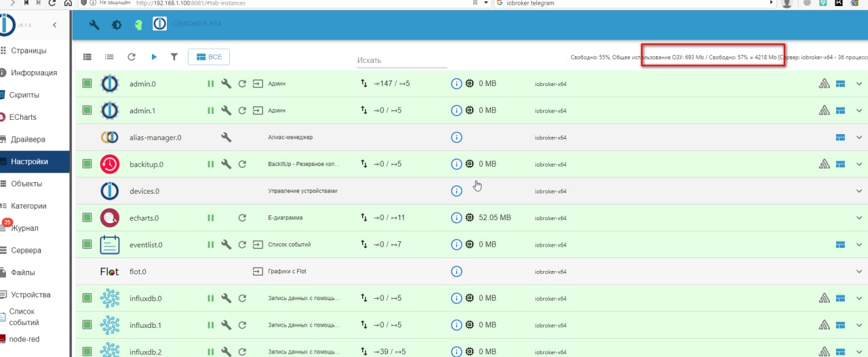This screenshot has width=868, height=357.
Task: Open Сервера in the sidebar
Action: [x=35, y=250]
